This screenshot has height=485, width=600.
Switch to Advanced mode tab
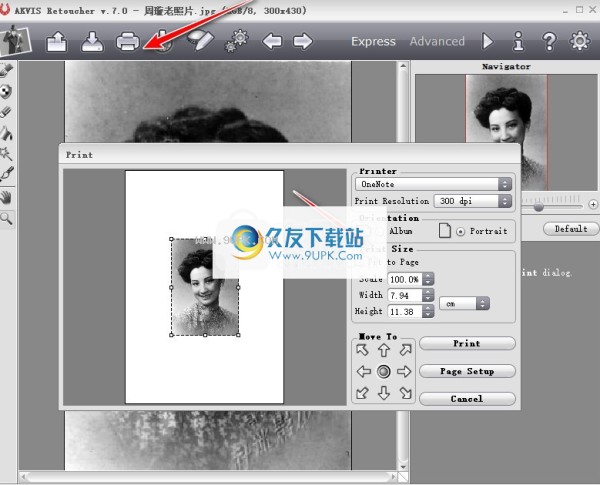[437, 41]
